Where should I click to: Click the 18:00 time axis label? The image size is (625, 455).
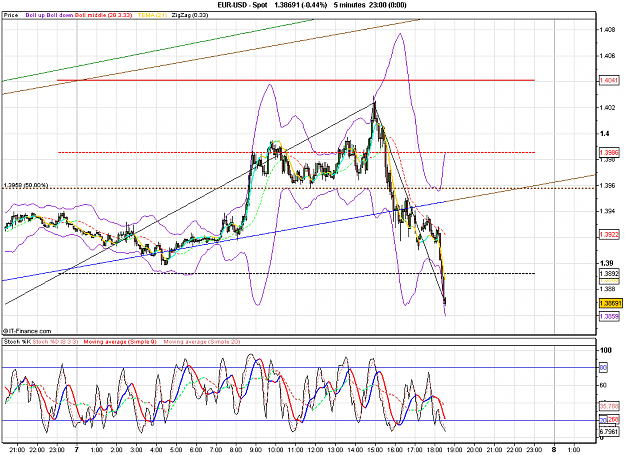tap(434, 450)
